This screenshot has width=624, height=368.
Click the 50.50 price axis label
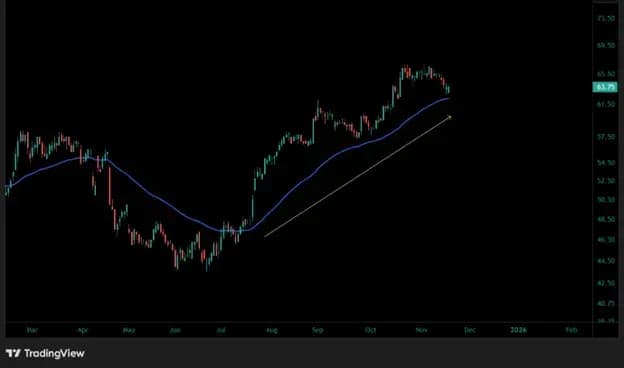pos(606,200)
